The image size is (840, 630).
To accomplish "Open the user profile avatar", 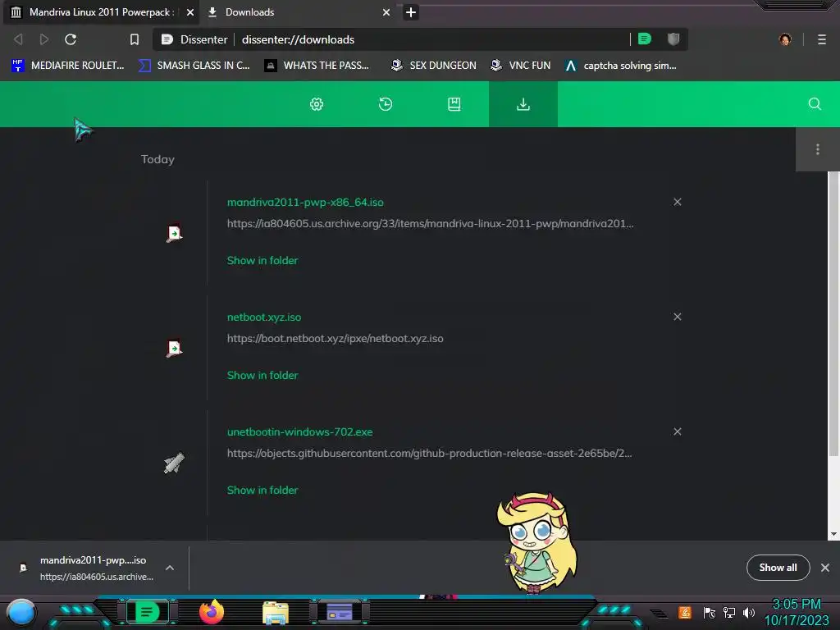I will 785,39.
